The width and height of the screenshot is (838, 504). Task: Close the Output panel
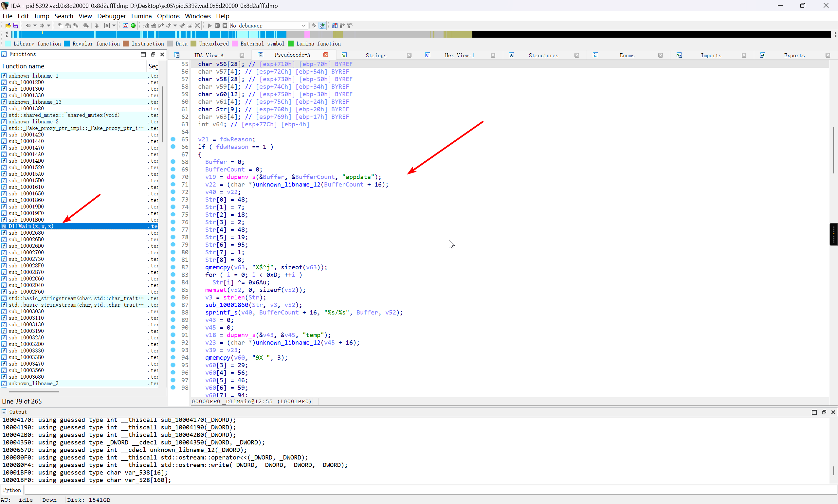(x=833, y=412)
